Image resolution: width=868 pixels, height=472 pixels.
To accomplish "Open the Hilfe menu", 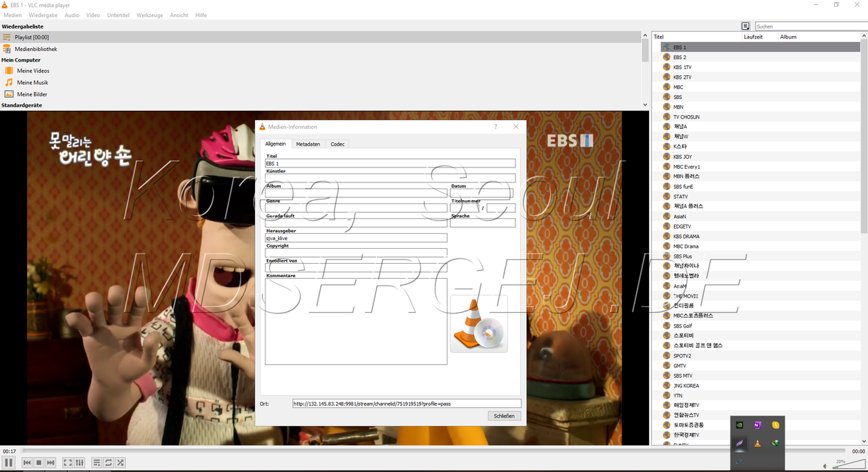I will 201,15.
